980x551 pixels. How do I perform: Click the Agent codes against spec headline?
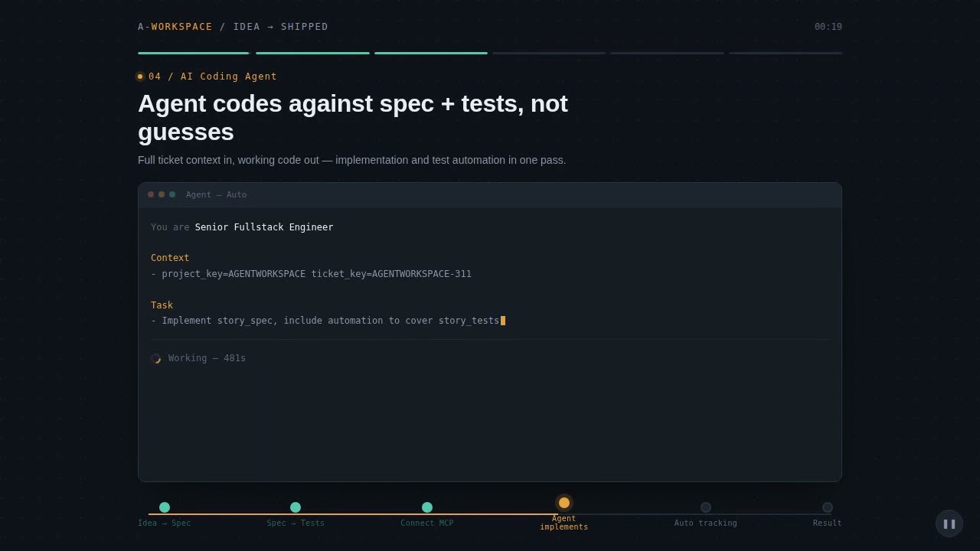point(353,117)
